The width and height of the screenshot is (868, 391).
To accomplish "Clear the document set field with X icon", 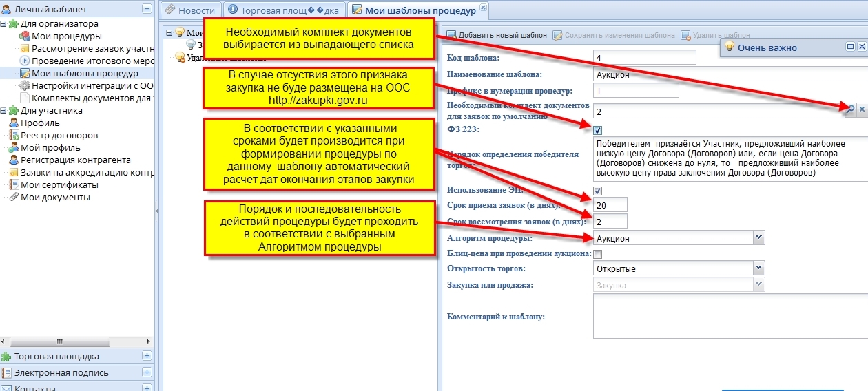I will point(861,109).
